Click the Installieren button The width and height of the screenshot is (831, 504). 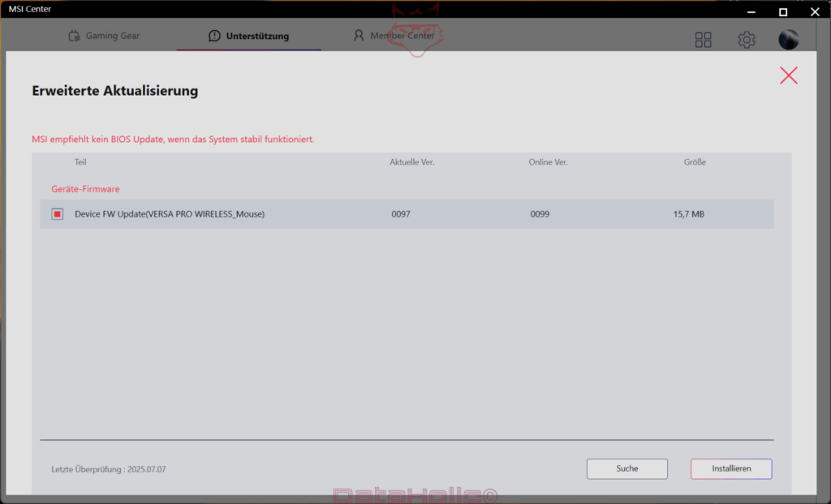(x=731, y=468)
